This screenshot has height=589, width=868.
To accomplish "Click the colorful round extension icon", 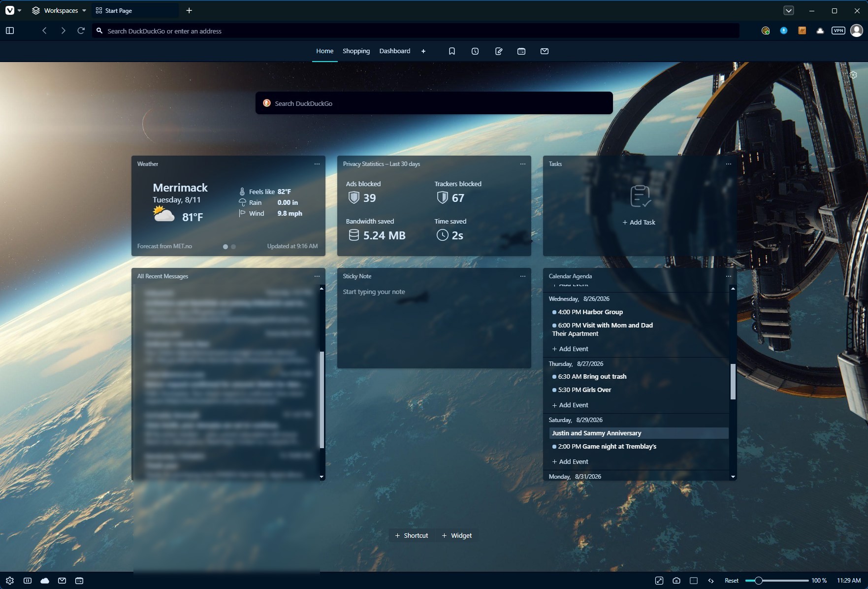I will point(766,31).
